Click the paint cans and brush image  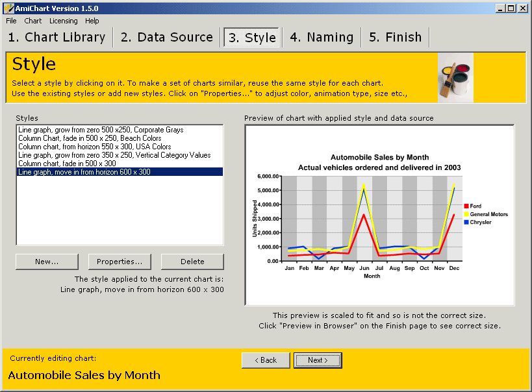(x=455, y=78)
